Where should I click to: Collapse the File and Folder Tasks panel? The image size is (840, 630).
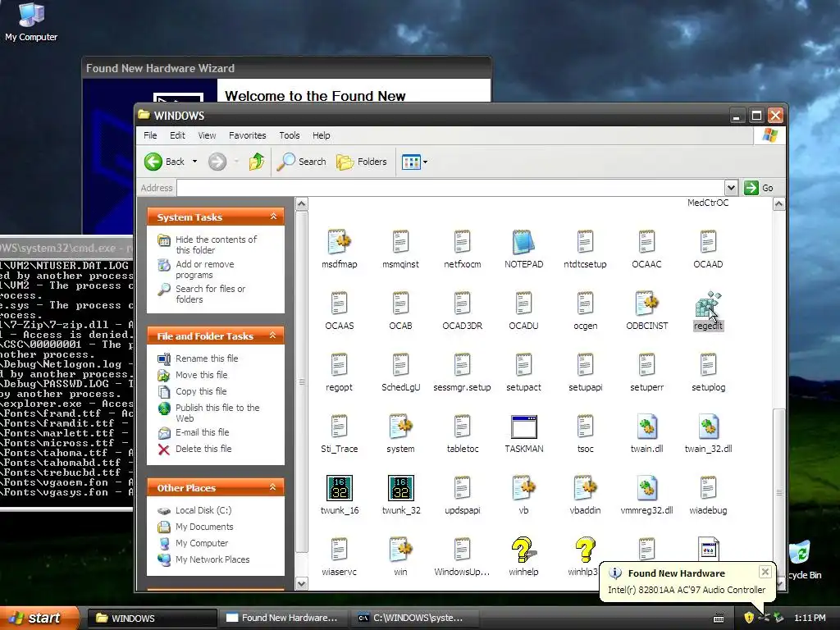(x=273, y=336)
